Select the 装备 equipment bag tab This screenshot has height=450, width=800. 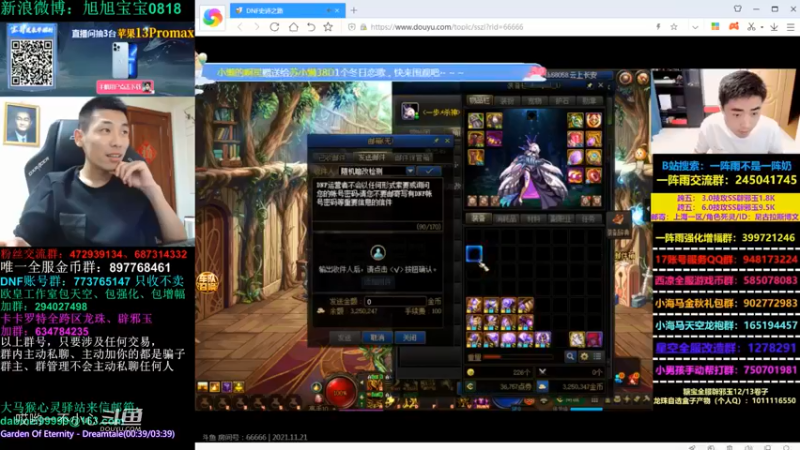tap(479, 218)
